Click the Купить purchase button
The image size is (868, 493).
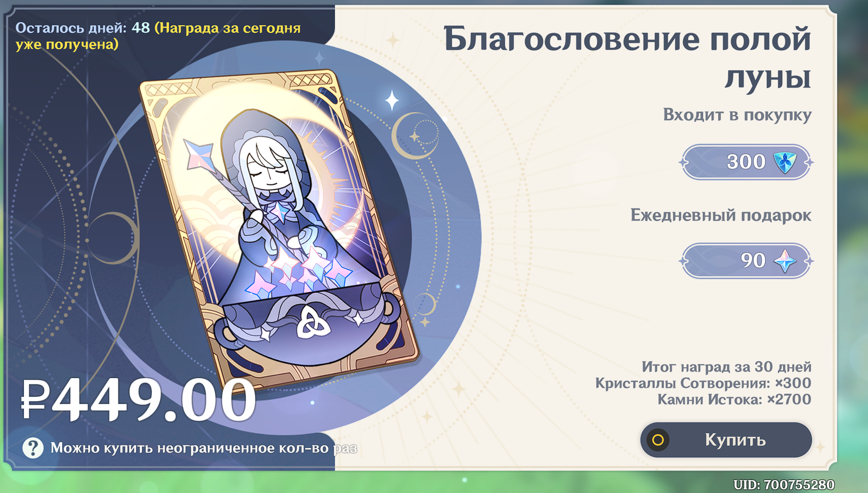726,439
